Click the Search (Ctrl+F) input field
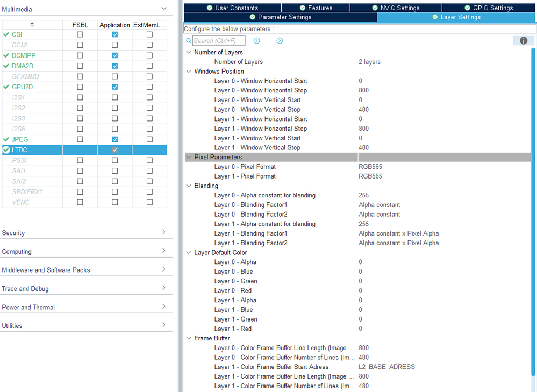This screenshot has width=537, height=392. (218, 40)
